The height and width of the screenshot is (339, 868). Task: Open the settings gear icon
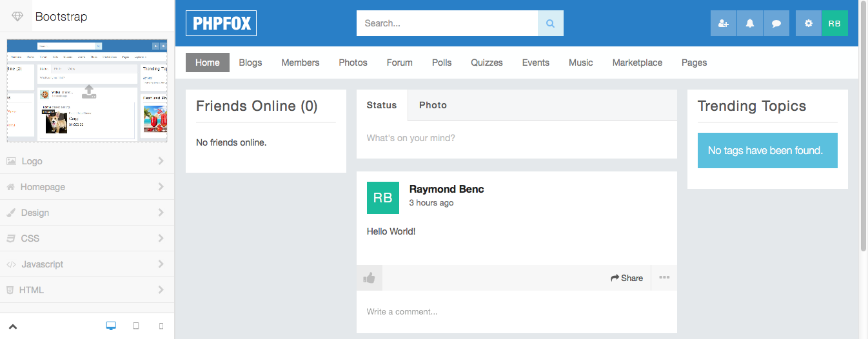coord(809,23)
